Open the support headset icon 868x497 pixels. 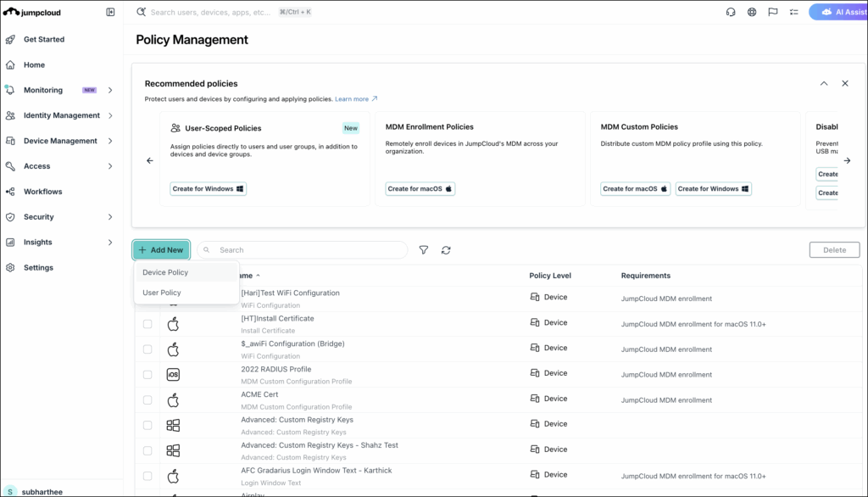pyautogui.click(x=731, y=12)
